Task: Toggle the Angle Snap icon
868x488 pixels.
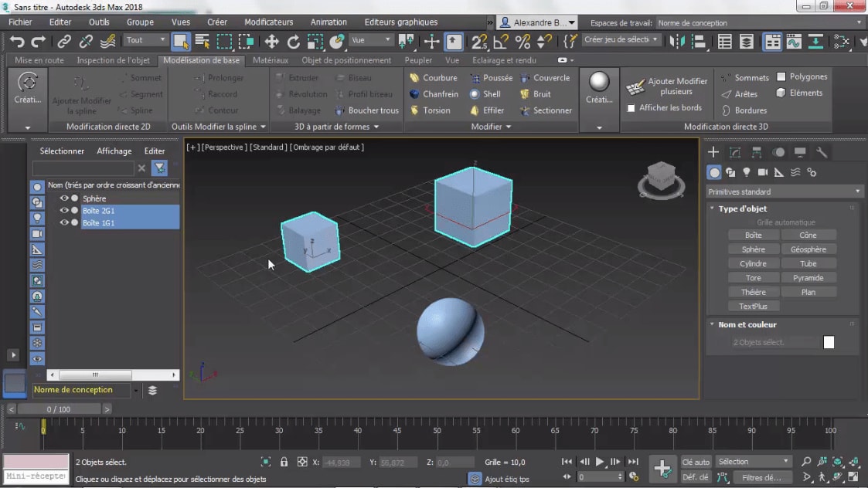Action: tap(500, 42)
